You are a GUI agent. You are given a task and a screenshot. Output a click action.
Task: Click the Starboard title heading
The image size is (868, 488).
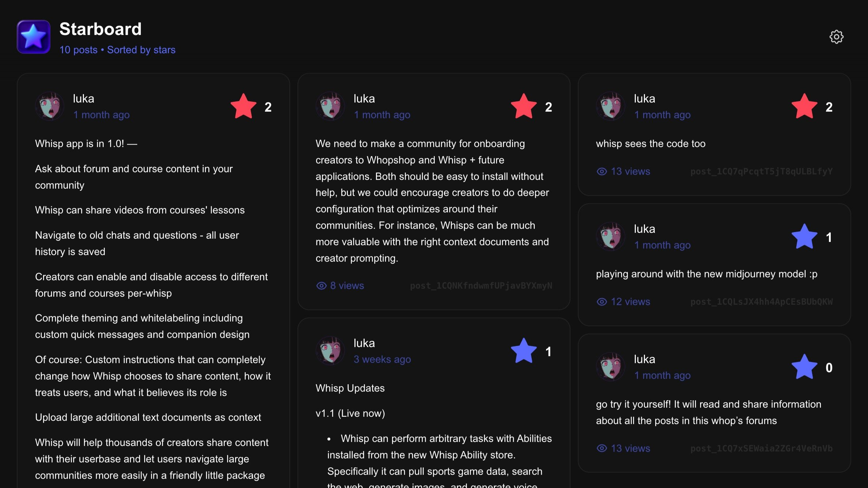pos(100,29)
